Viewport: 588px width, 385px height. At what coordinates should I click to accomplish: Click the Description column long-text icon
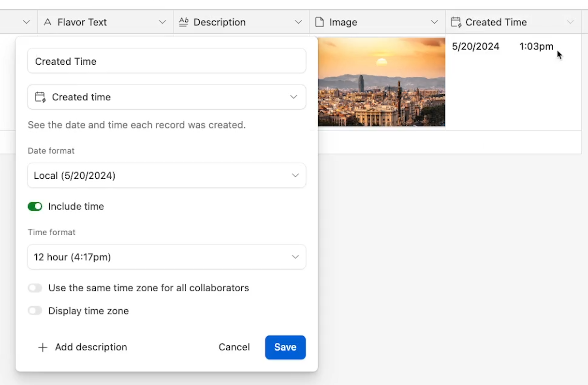pos(183,22)
